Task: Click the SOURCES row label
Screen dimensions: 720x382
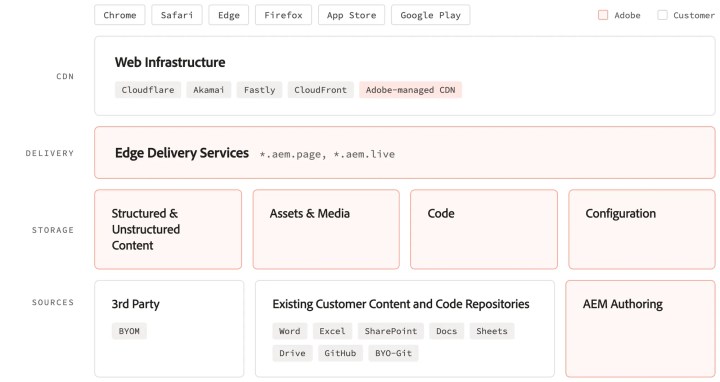Action: coord(53,302)
